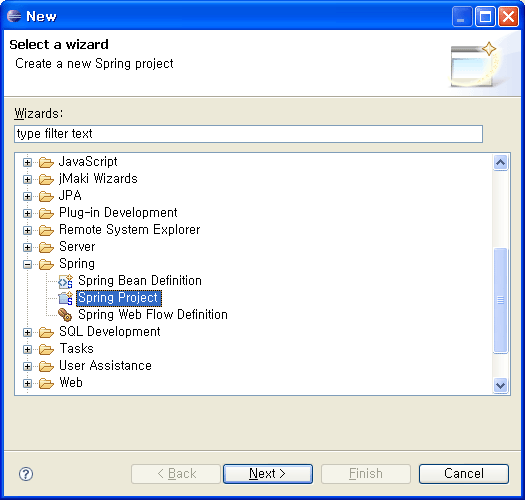
Task: Expand the JPA category
Action: coord(27,196)
